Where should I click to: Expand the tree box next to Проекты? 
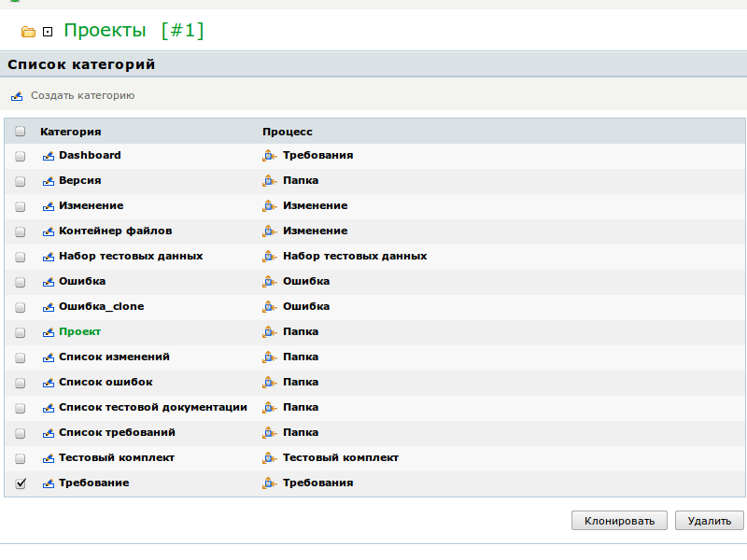pyautogui.click(x=48, y=32)
